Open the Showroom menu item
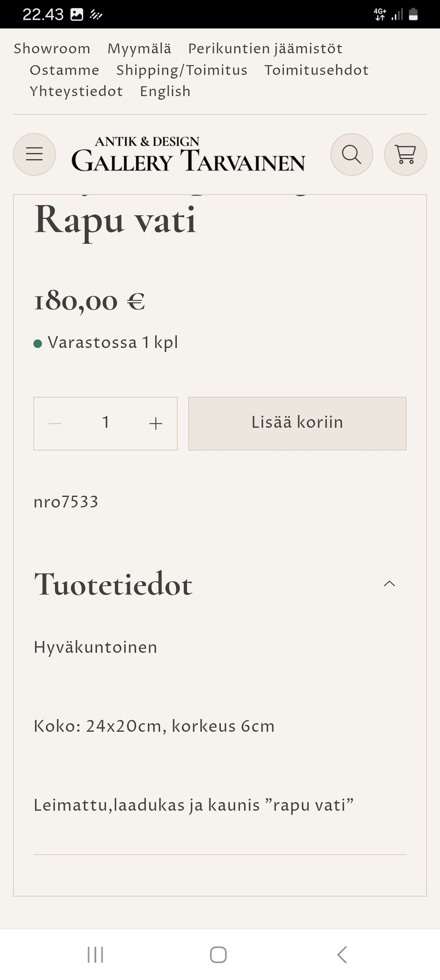Viewport: 440px width, 980px height. pos(52,48)
